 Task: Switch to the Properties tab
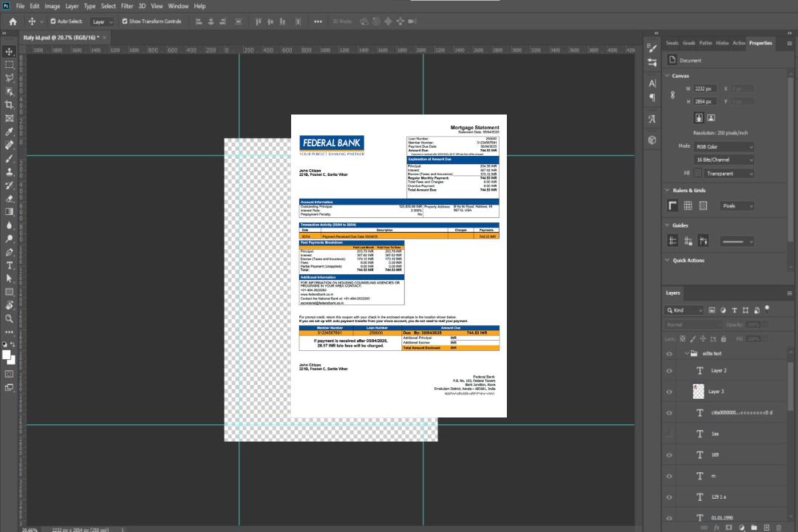tap(760, 43)
